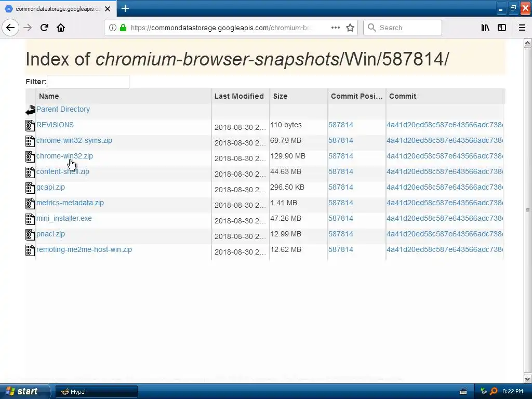532x399 pixels.
Task: Click the browser Search box
Action: (403, 28)
